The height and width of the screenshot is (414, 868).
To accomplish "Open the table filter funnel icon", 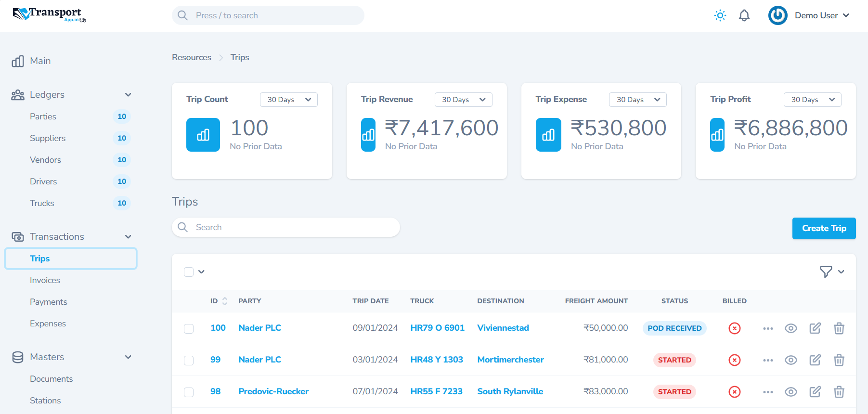I will [826, 272].
